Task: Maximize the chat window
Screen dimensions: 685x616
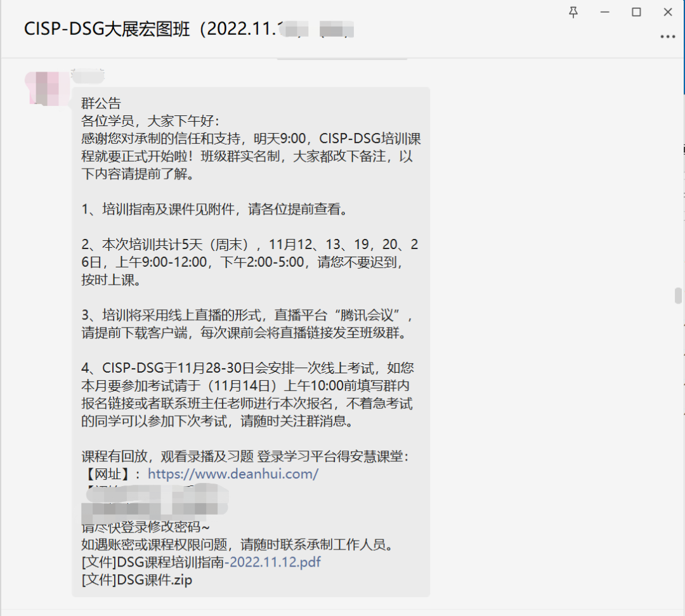Action: [636, 13]
